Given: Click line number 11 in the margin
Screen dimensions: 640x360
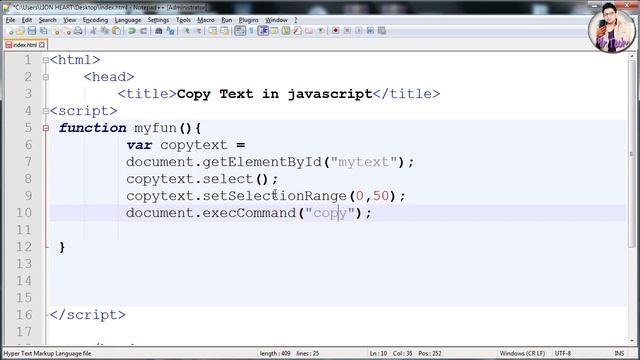Looking at the screenshot, I should coord(24,230).
